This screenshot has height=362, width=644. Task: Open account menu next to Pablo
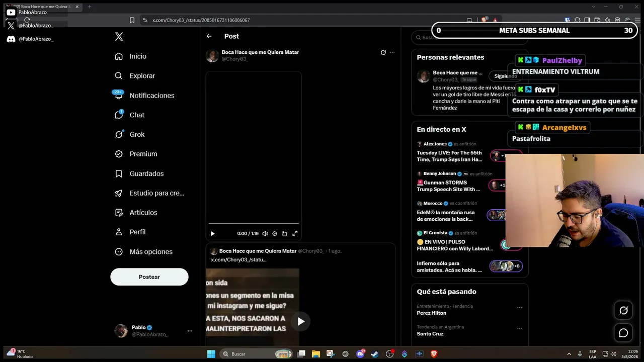coord(190,331)
